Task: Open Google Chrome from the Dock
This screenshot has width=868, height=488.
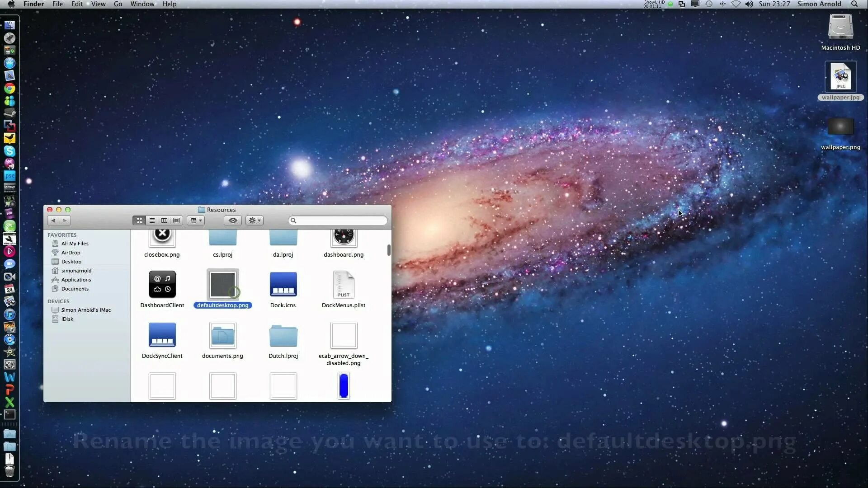Action: [x=9, y=88]
